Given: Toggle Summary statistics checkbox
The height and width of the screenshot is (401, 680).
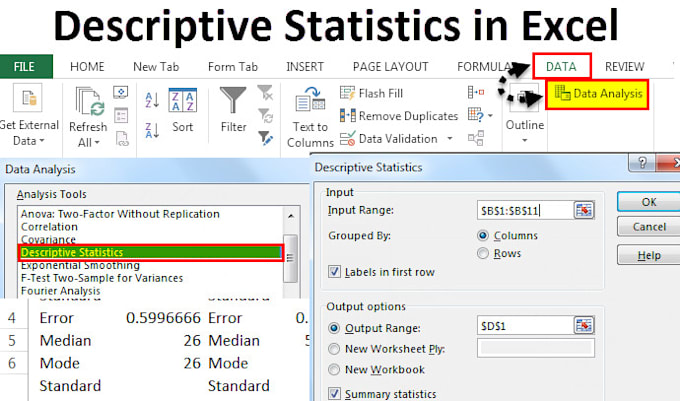Looking at the screenshot, I should point(334,394).
